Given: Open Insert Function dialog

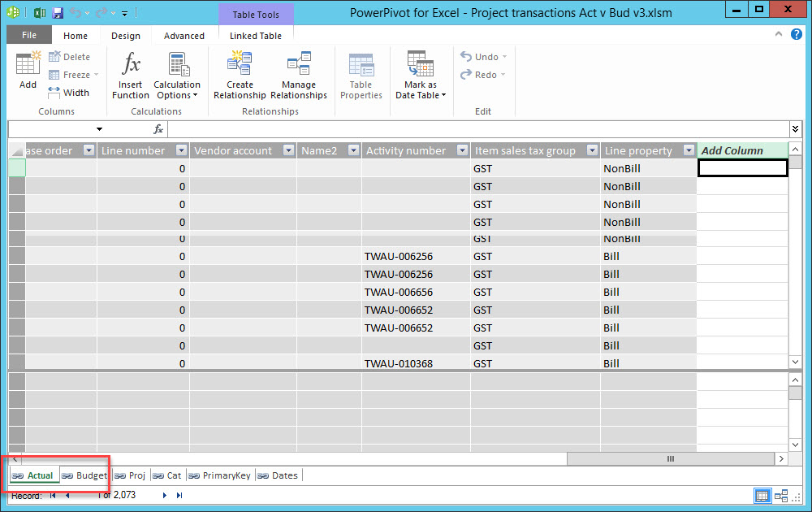Looking at the screenshot, I should click(131, 75).
